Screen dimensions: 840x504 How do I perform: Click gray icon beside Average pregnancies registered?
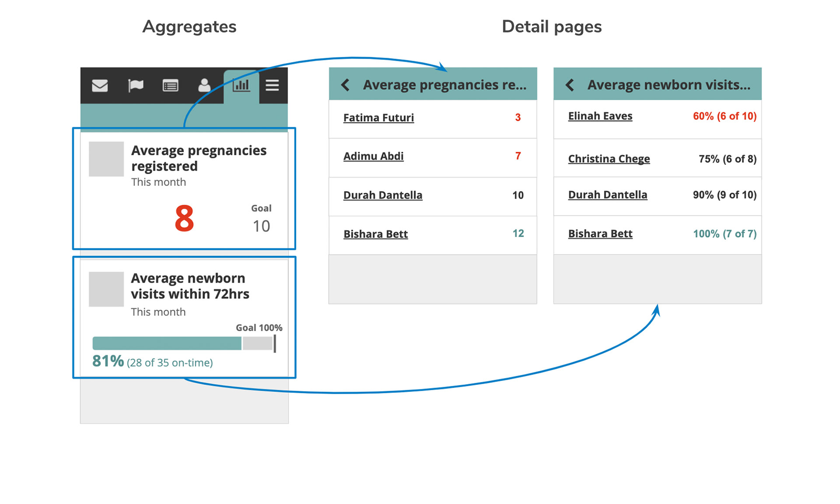(x=106, y=159)
